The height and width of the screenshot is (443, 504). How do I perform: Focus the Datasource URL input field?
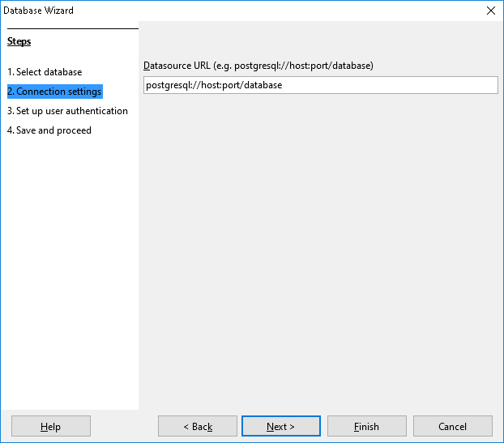click(x=320, y=85)
